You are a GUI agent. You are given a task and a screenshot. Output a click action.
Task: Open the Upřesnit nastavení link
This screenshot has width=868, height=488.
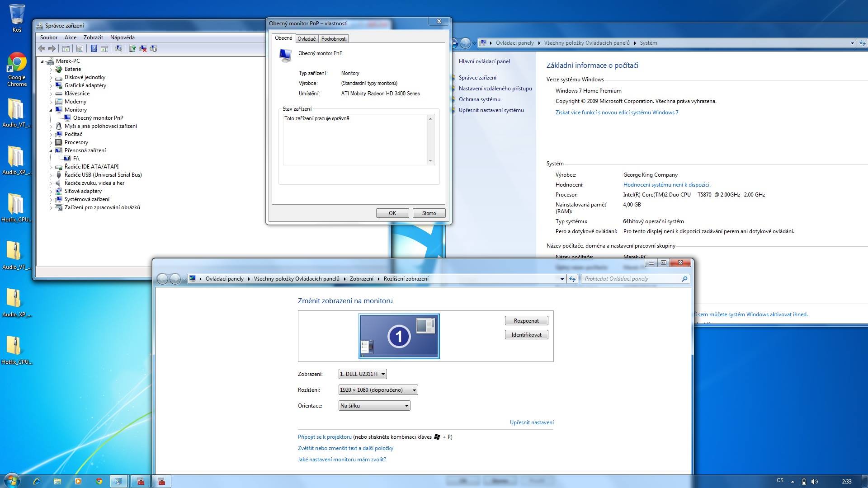532,422
